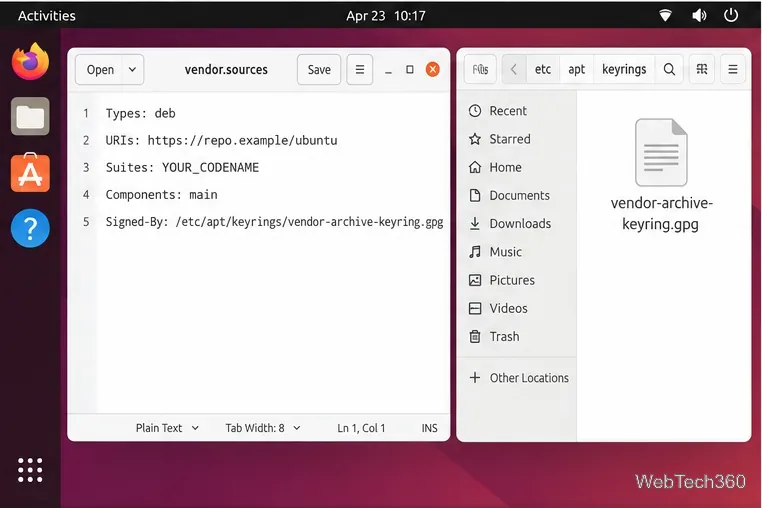Open the Tab Width: 8 dropdown
This screenshot has width=762, height=508.
[x=262, y=428]
